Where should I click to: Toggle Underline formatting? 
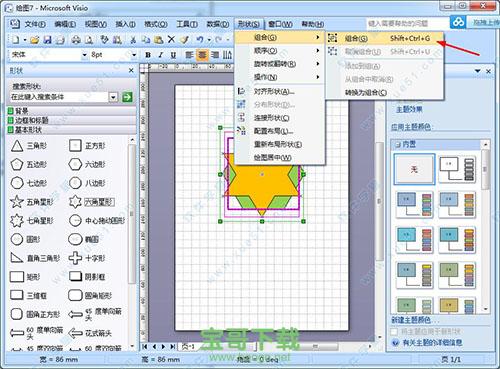(173, 55)
